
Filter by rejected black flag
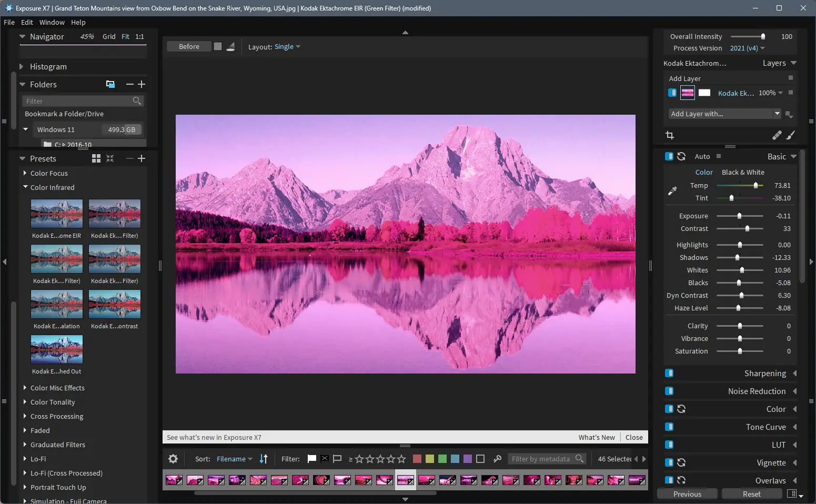[x=325, y=459]
